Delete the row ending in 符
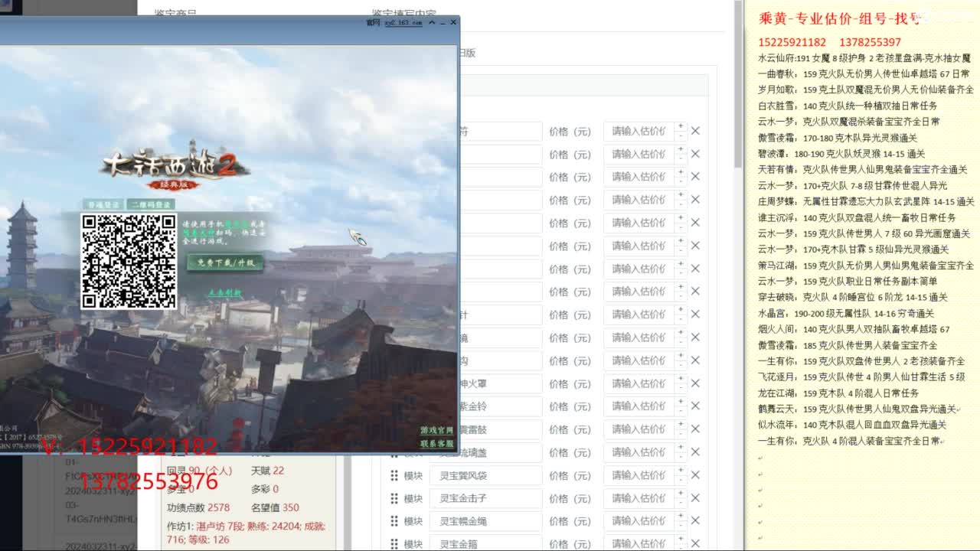Viewport: 980px width, 551px height. pos(695,131)
